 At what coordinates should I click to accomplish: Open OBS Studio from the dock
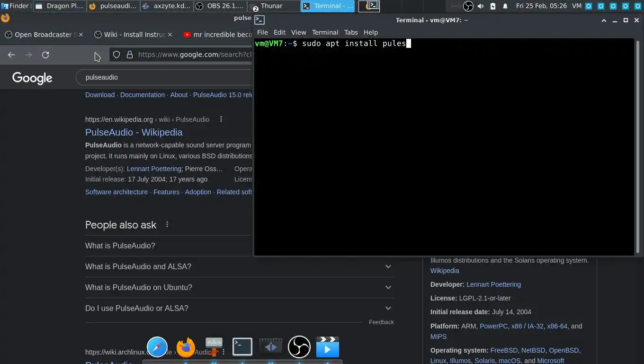coord(299,347)
